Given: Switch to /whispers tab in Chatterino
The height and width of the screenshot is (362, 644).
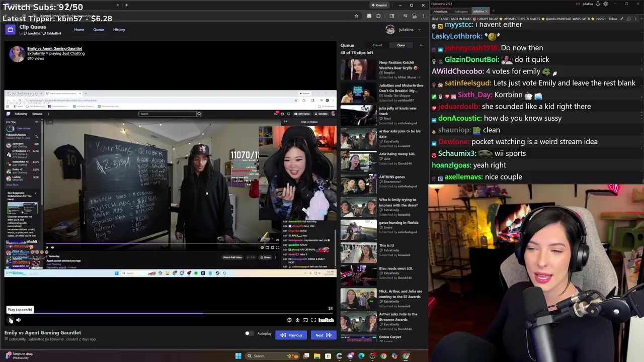Looking at the screenshot, I should click(x=461, y=11).
